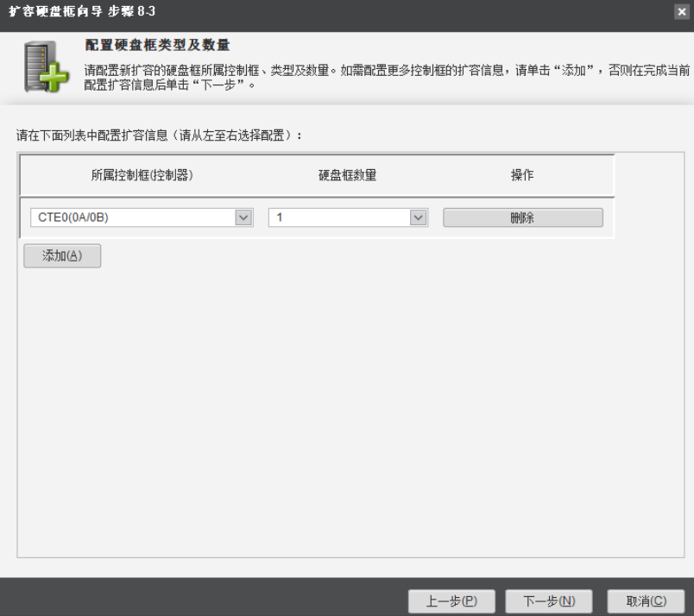The width and height of the screenshot is (694, 616).
Task: Click the 所属控制框(控制器) column header
Action: 142,175
